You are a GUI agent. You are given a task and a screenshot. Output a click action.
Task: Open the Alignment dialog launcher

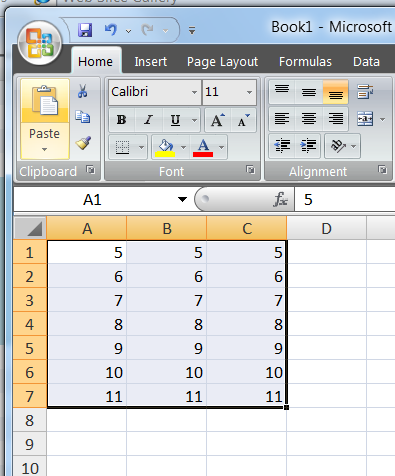382,170
